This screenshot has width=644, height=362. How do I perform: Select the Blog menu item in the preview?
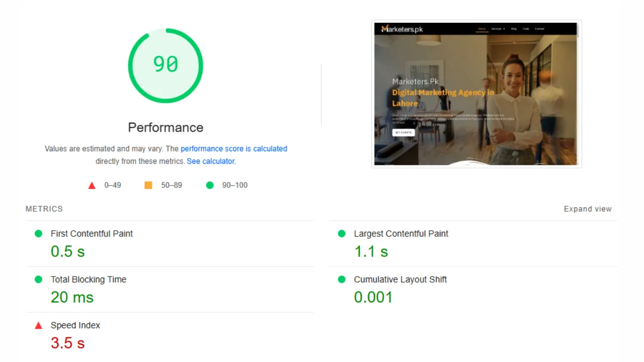tap(514, 29)
